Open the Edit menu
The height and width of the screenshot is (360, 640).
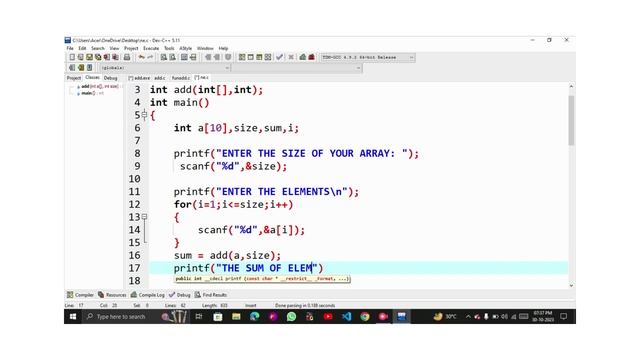[x=82, y=48]
